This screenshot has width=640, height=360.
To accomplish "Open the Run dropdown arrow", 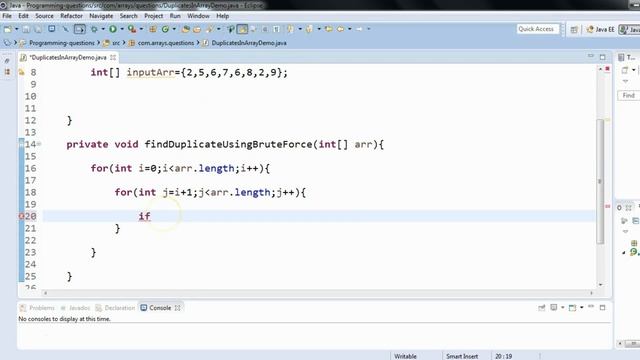I will tap(122, 29).
